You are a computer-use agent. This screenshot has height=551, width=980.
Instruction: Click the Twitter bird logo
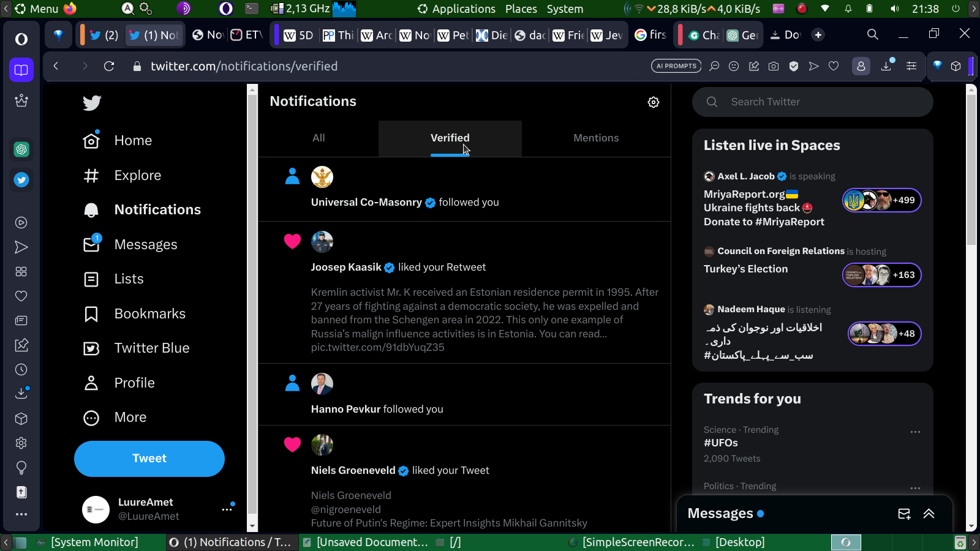92,103
